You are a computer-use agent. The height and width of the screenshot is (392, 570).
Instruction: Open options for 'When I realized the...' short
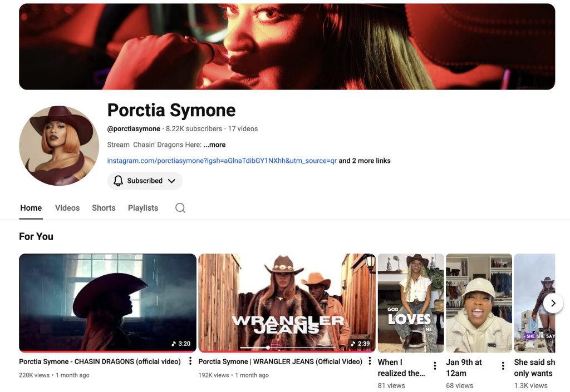click(435, 366)
